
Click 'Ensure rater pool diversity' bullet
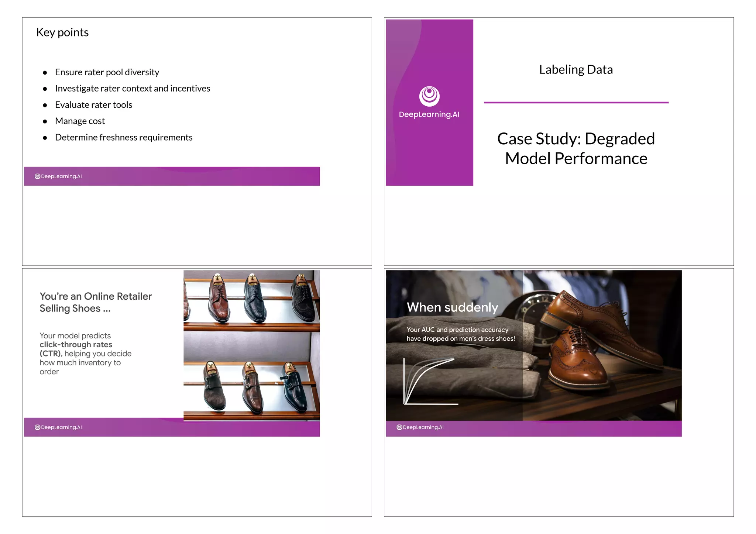[107, 72]
